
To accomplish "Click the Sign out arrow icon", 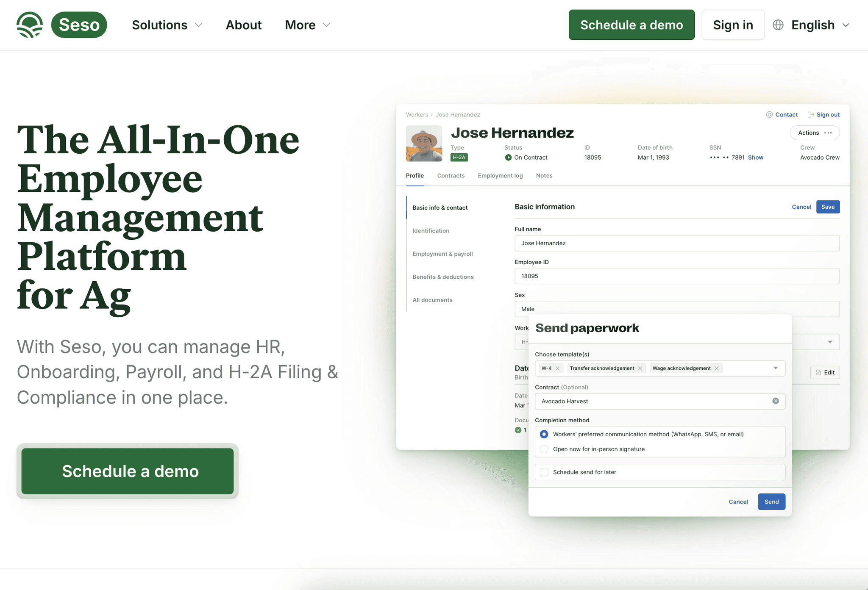I will (x=811, y=115).
